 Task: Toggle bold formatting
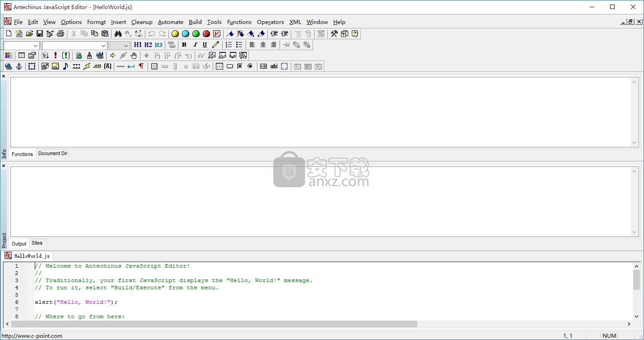click(184, 45)
